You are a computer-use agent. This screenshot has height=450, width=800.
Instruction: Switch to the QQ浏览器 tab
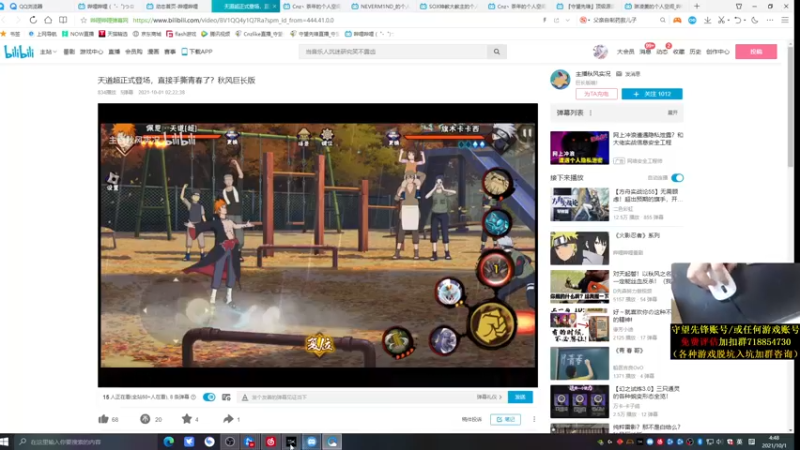tap(36, 6)
